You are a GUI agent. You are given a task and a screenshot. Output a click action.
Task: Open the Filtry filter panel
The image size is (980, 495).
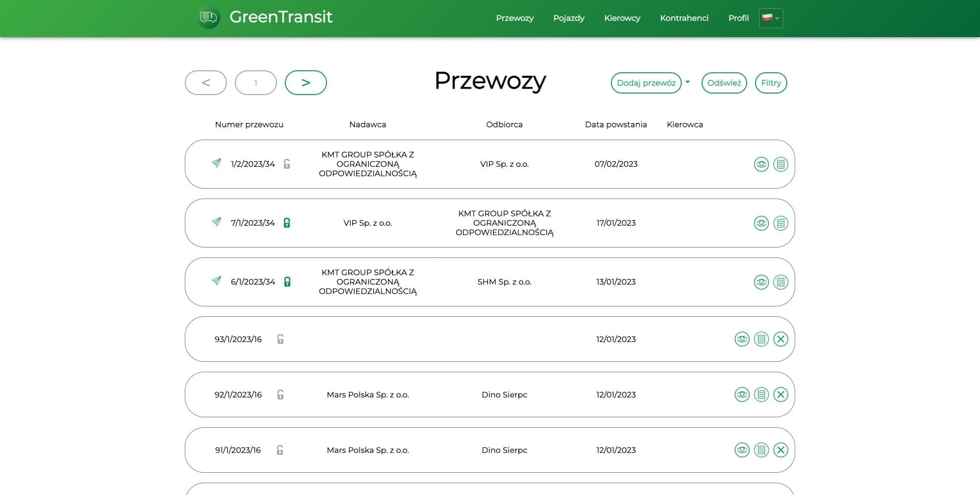[x=770, y=83]
